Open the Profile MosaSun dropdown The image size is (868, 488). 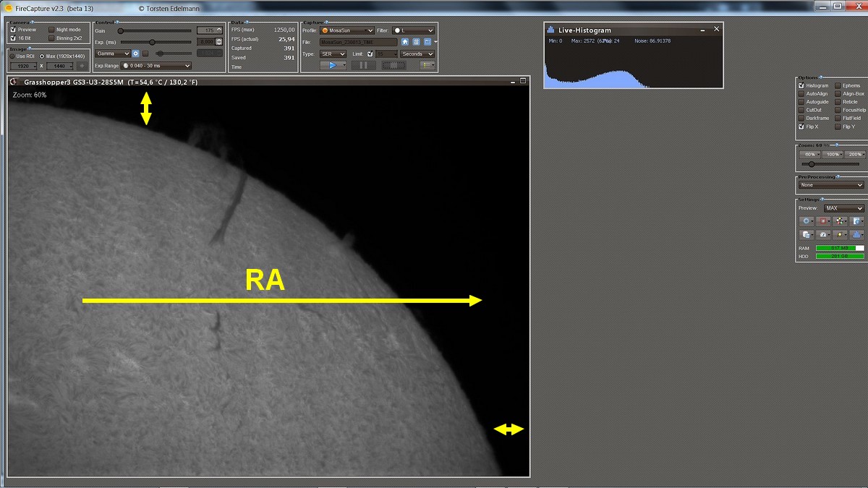[346, 30]
